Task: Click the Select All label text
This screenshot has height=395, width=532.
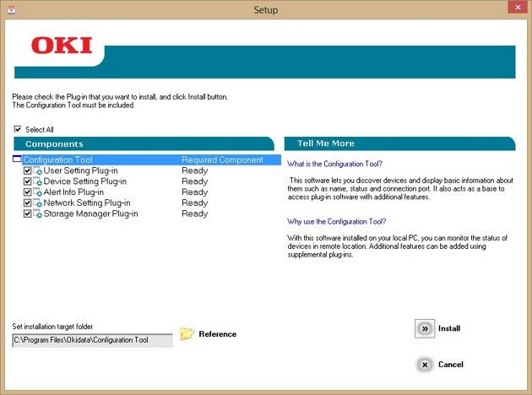Action: pos(40,129)
